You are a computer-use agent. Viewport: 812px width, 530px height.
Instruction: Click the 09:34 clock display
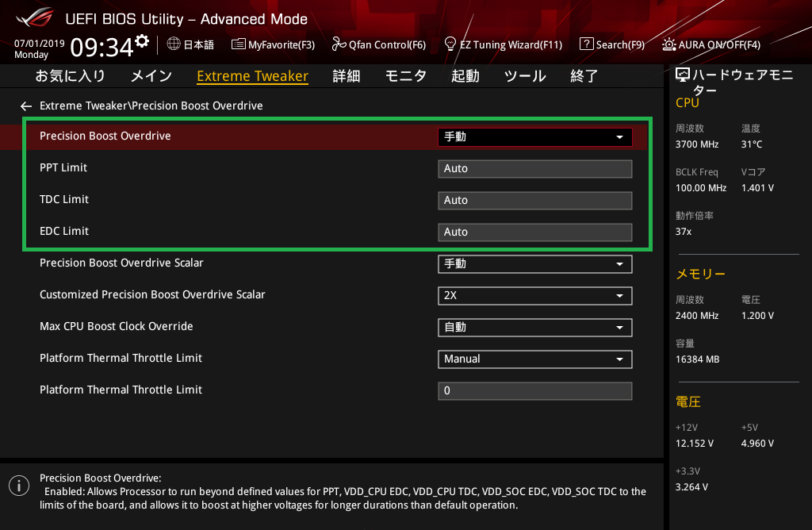point(102,48)
